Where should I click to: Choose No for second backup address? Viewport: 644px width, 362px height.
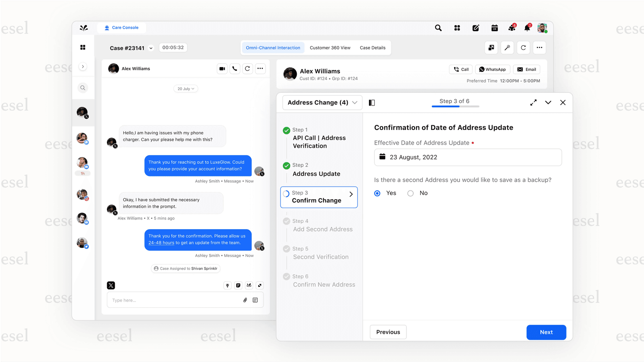410,193
